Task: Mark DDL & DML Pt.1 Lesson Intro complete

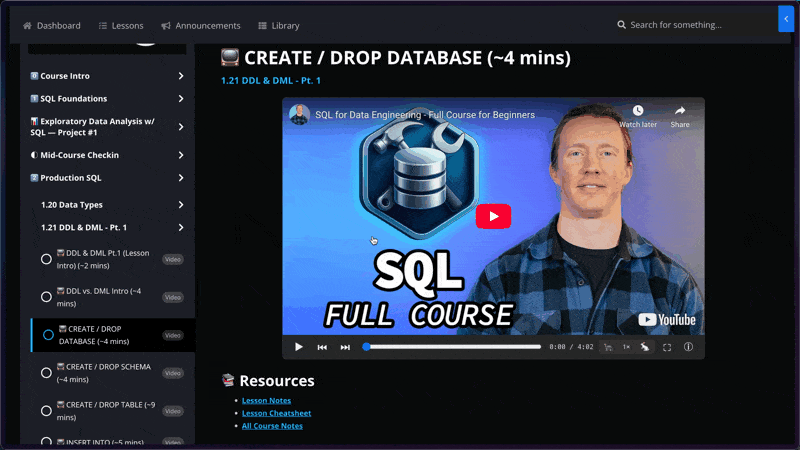Action: pos(46,259)
